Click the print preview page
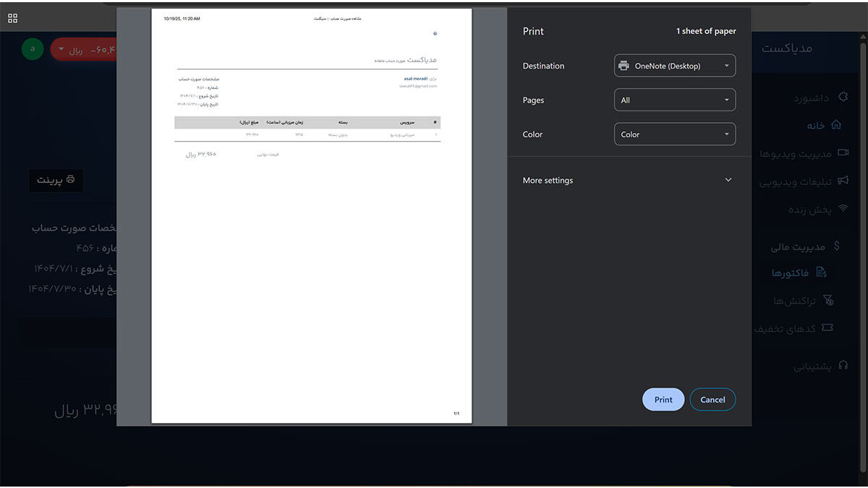This screenshot has height=488, width=868. (311, 215)
